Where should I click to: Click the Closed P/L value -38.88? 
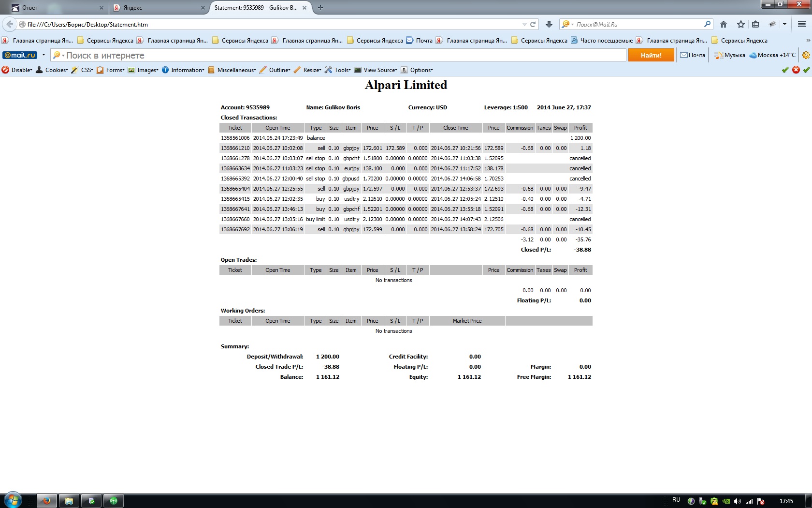click(582, 250)
